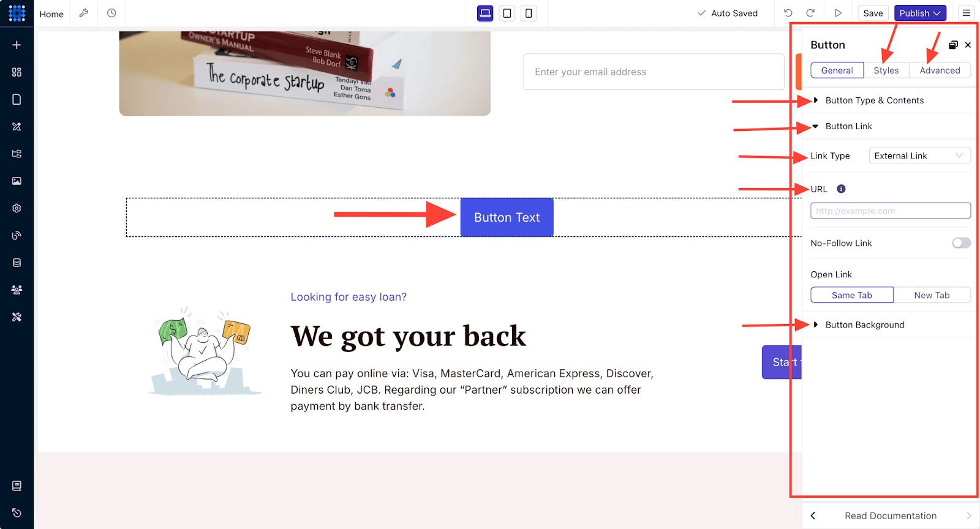Click the plus add element icon in sidebar
The height and width of the screenshot is (529, 980).
pos(17,45)
